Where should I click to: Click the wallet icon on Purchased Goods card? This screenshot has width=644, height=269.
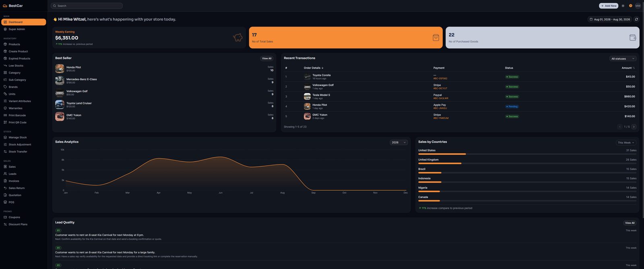click(x=633, y=37)
